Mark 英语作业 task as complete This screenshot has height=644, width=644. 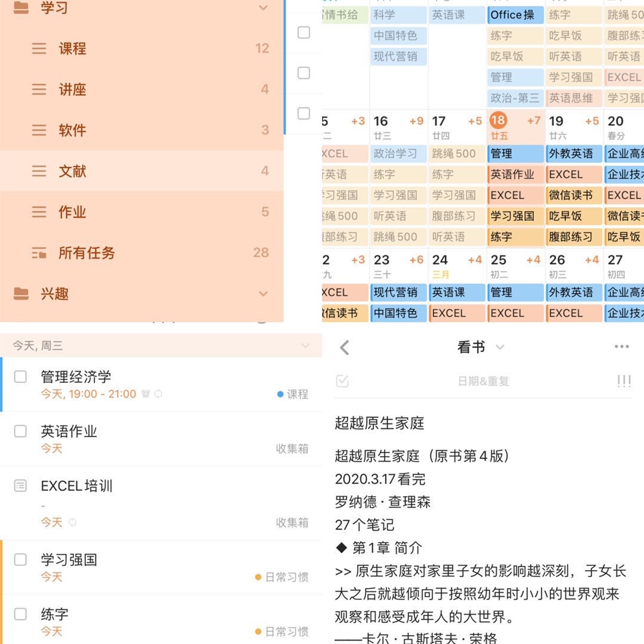20,431
